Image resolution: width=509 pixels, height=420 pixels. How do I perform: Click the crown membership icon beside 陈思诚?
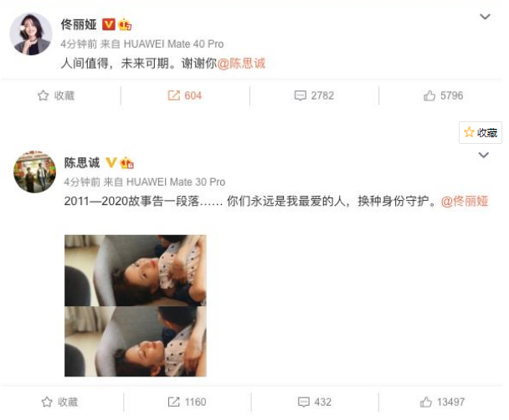point(127,162)
